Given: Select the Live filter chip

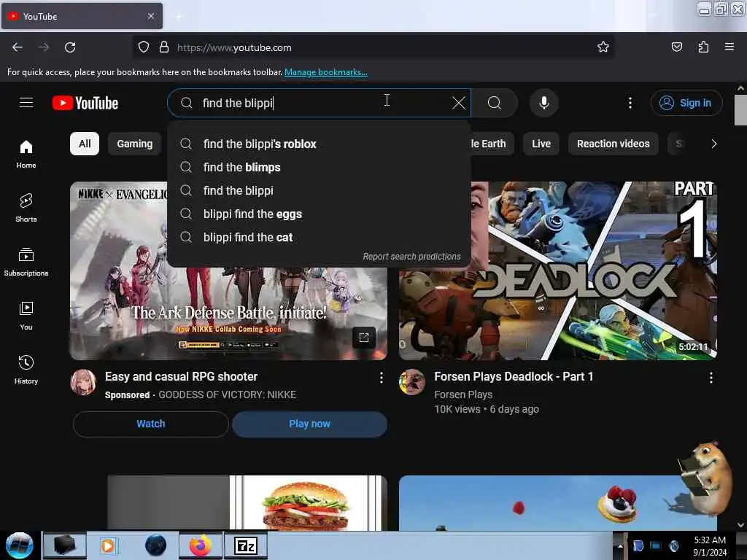Looking at the screenshot, I should [541, 144].
